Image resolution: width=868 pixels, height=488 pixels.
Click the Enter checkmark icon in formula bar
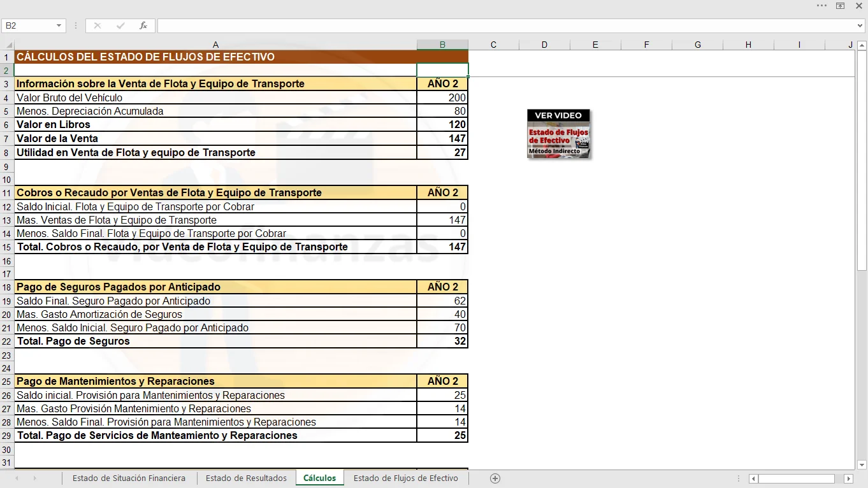pos(120,25)
